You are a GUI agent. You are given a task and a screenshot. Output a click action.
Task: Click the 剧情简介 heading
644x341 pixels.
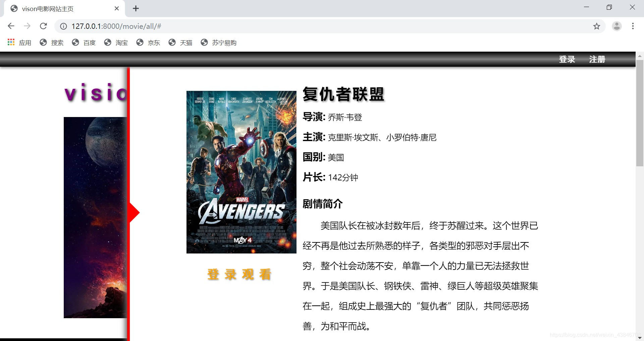point(323,204)
